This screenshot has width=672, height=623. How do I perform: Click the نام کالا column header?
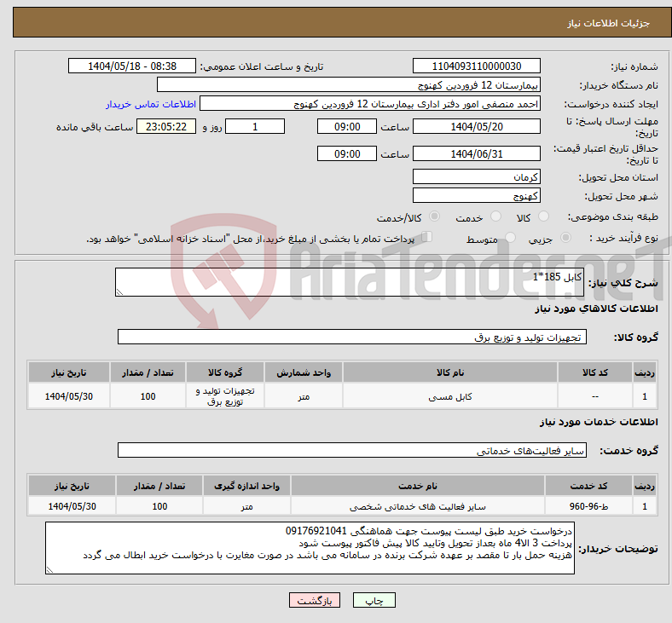450,372
